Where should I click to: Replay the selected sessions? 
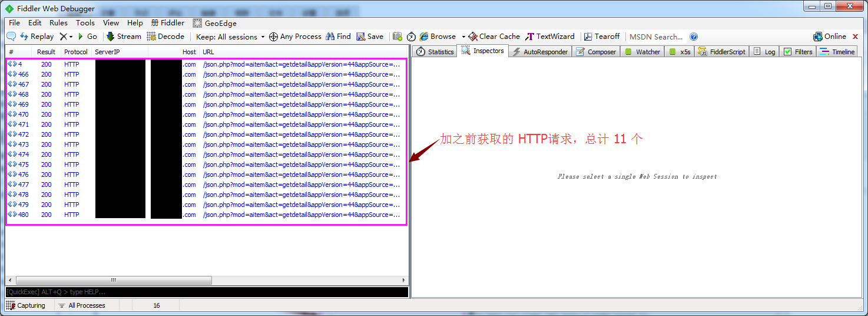(37, 37)
